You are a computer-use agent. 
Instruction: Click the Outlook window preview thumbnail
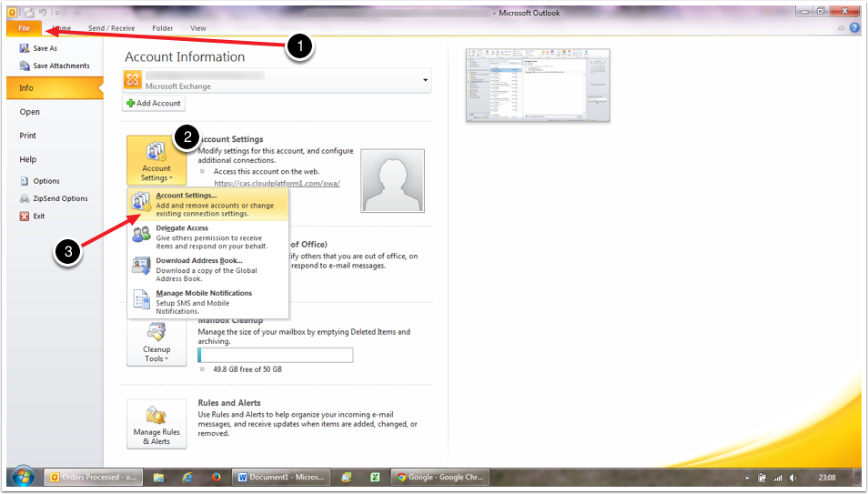click(x=538, y=85)
